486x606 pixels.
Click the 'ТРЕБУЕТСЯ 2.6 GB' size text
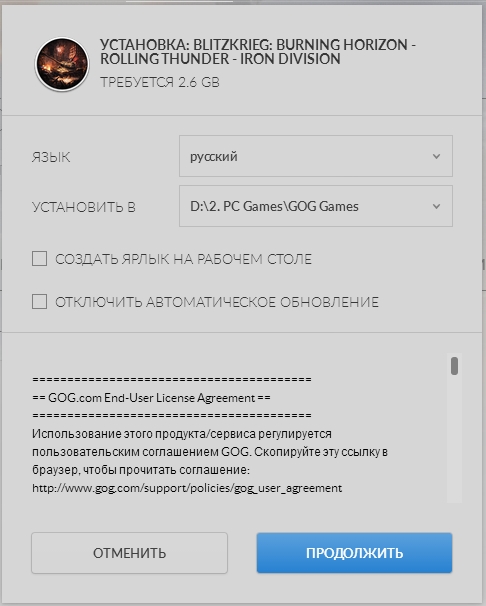pyautogui.click(x=160, y=82)
